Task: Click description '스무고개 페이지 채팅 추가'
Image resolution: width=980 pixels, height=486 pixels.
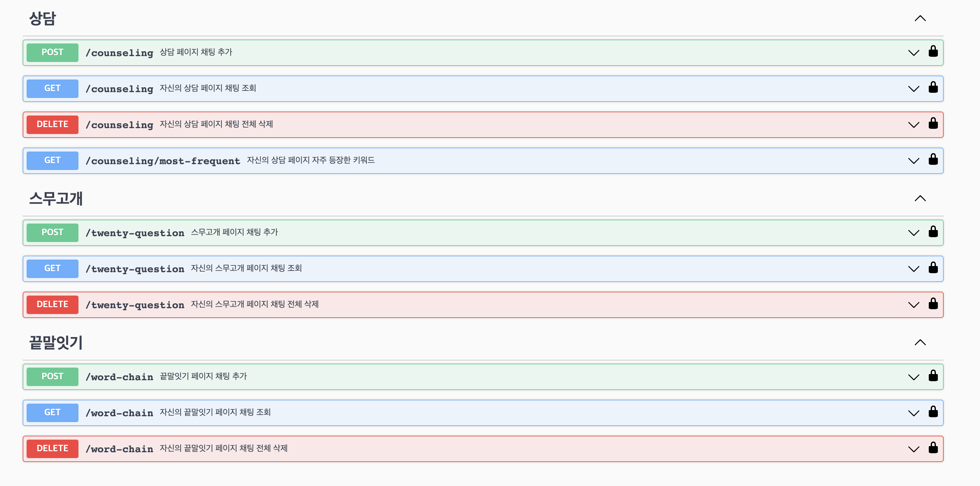Action: click(x=234, y=232)
